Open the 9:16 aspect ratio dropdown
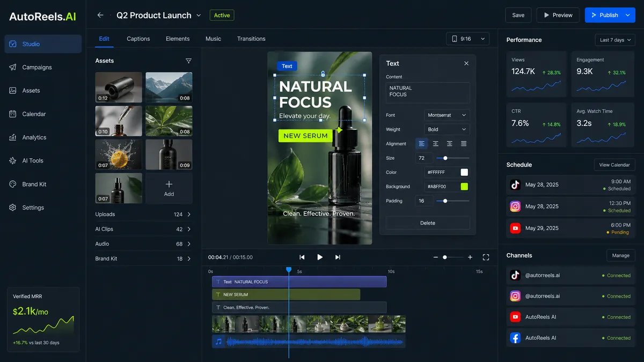This screenshot has width=644, height=362. click(468, 39)
